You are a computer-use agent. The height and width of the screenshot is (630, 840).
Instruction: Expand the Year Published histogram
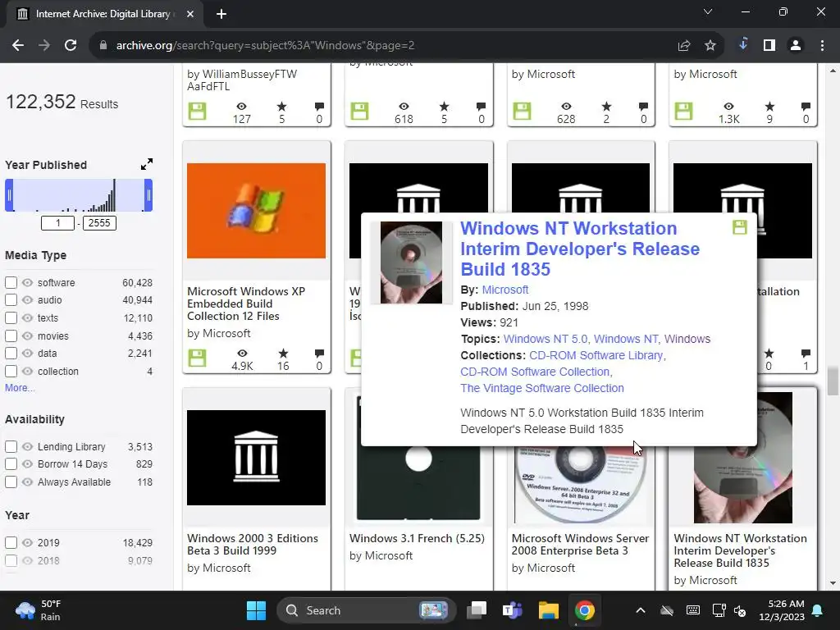(x=146, y=164)
